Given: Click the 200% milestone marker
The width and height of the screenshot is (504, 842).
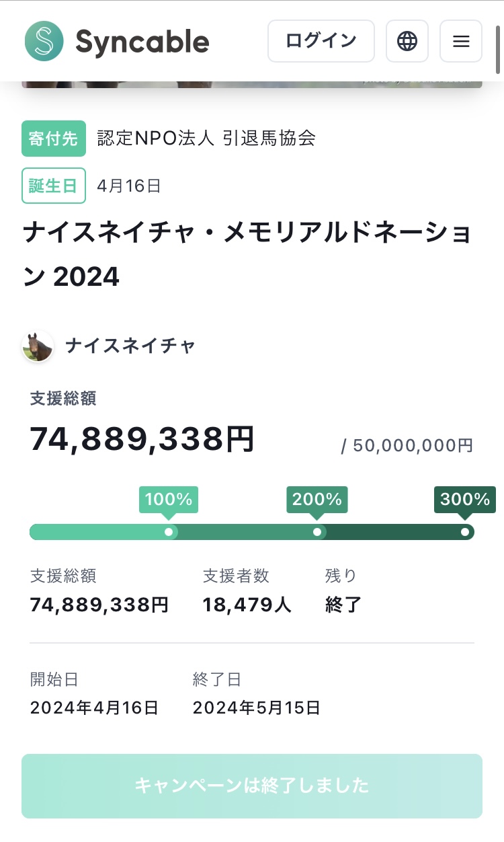Looking at the screenshot, I should 317,500.
